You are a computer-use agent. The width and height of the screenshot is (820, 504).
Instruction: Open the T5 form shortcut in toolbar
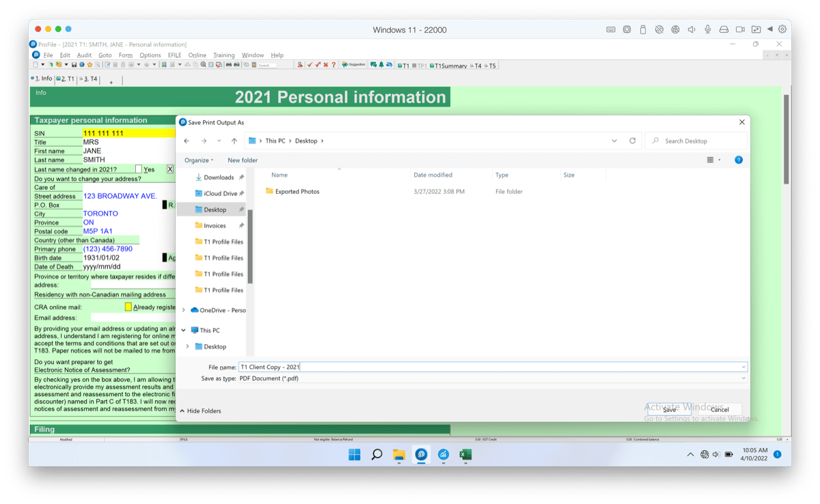[x=489, y=66]
